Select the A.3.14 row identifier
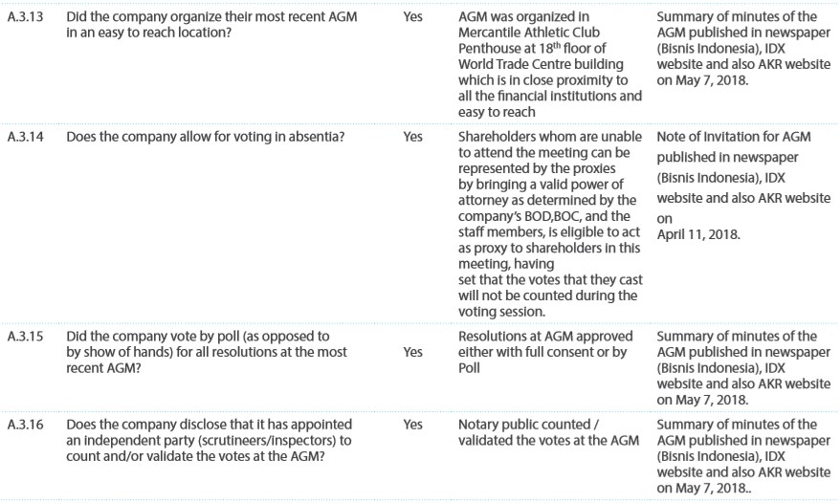 pos(25,137)
